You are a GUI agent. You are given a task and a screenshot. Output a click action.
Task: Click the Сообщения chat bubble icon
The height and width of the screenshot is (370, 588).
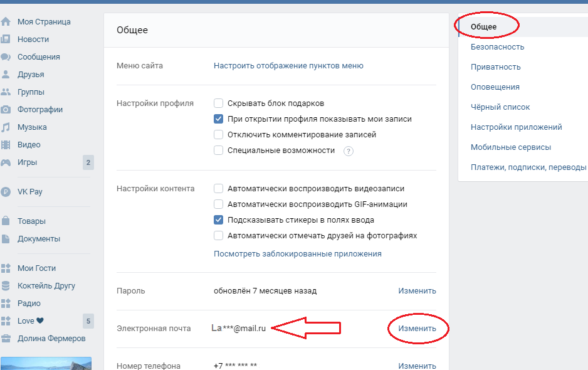tap(6, 57)
